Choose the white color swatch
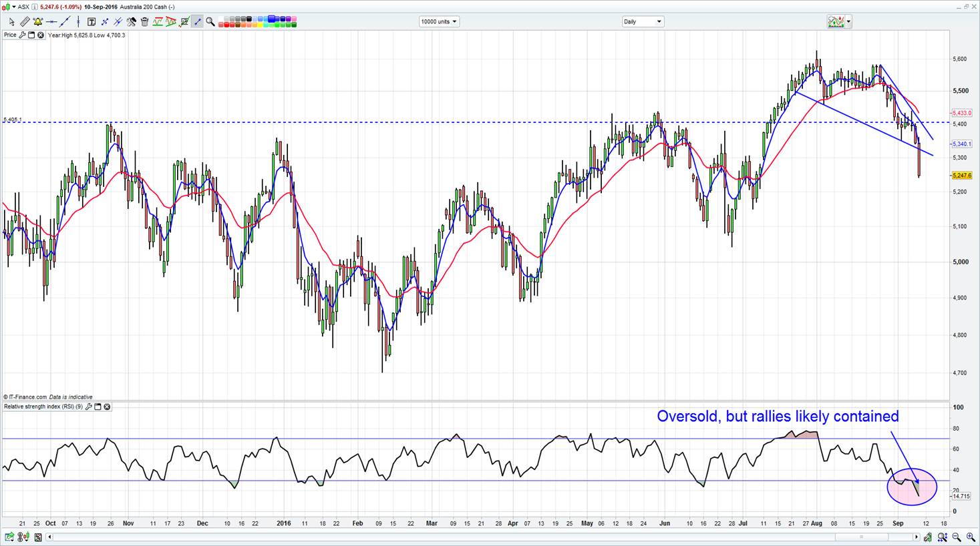The height and width of the screenshot is (546, 980). 221,19
